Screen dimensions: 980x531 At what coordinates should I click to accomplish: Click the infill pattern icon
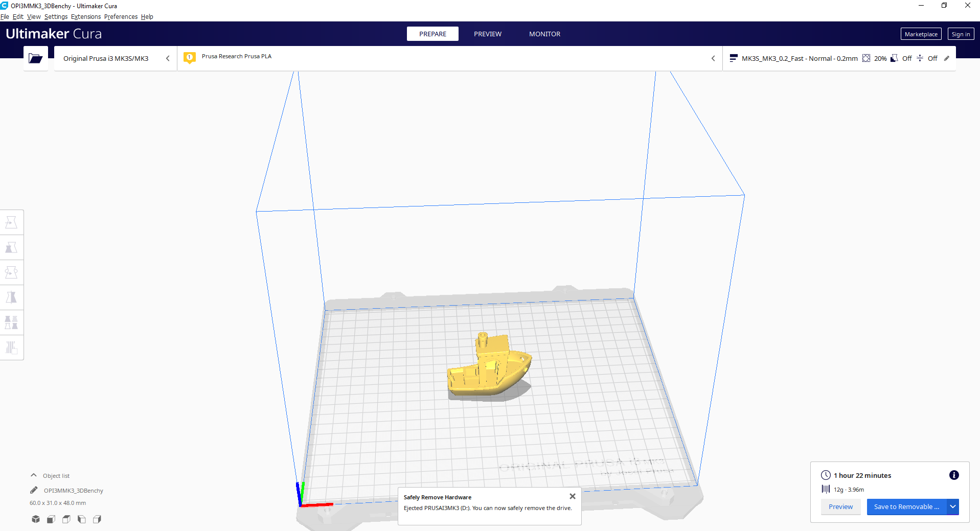(866, 58)
